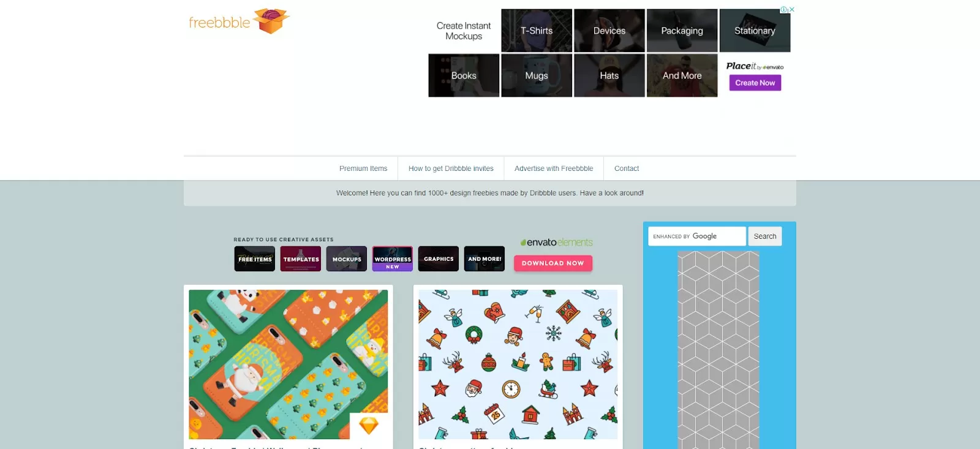Screen dimensions: 980x449
Task: Choose the Mugs mockup tile
Action: [x=537, y=75]
